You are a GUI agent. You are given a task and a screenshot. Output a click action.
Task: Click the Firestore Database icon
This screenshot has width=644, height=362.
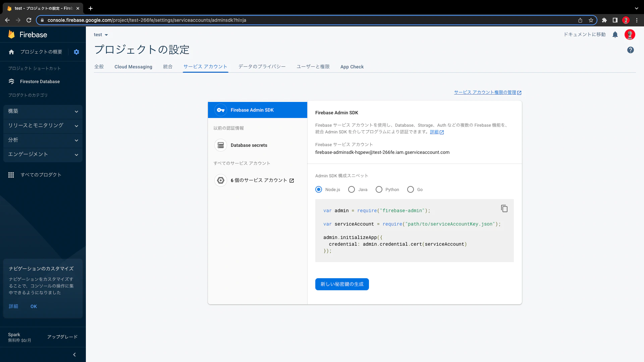point(11,81)
